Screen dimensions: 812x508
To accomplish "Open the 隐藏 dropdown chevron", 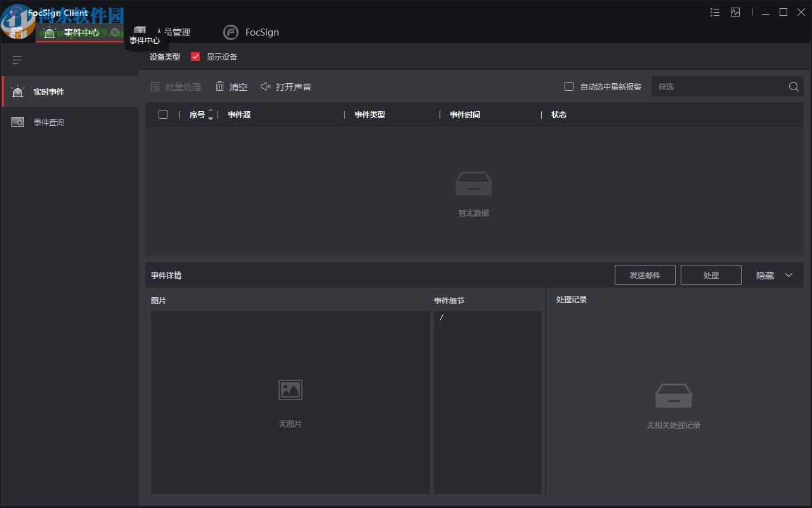I will [x=789, y=275].
